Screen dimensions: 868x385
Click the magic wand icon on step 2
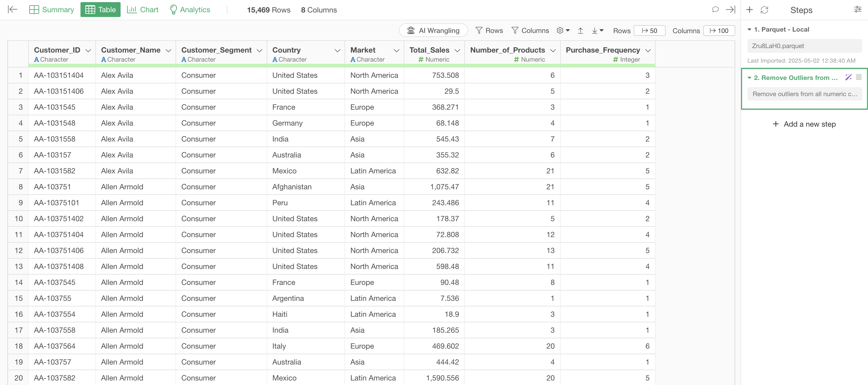click(848, 78)
